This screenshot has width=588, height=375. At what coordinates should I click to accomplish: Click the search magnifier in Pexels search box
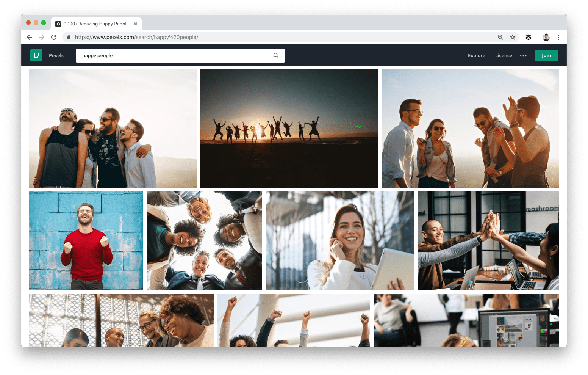276,55
